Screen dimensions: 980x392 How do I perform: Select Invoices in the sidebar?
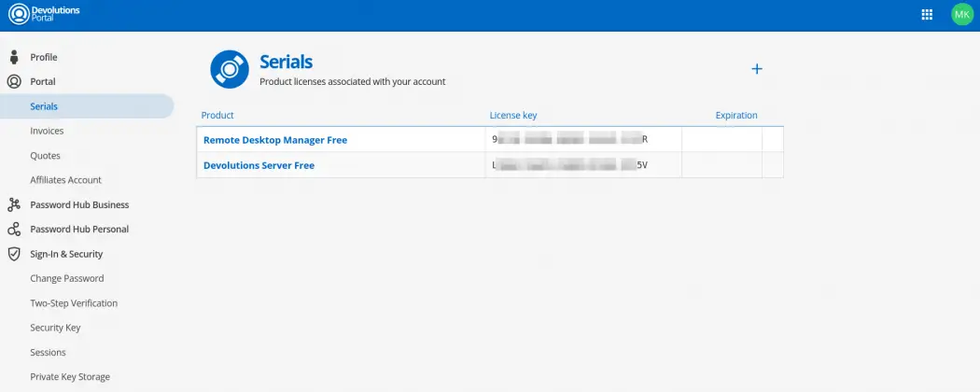coord(47,131)
